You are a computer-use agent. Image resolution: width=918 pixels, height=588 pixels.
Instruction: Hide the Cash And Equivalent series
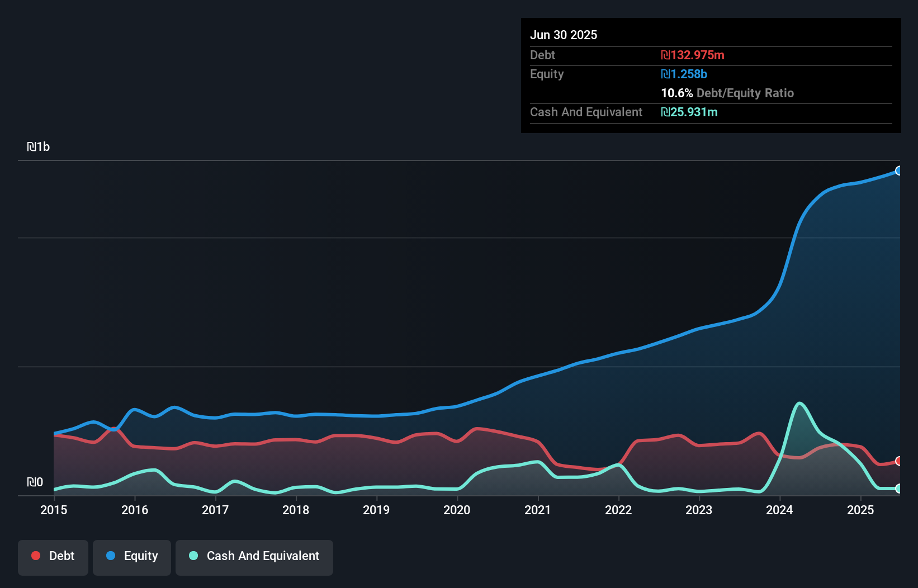click(x=254, y=556)
